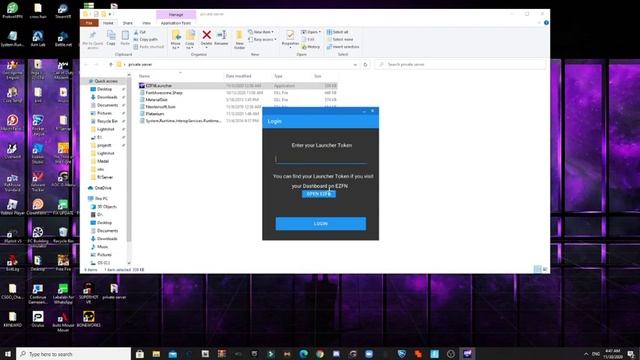Viewport: 640px width, 360px height.
Task: Click the Launcher Token input field
Action: click(x=321, y=159)
